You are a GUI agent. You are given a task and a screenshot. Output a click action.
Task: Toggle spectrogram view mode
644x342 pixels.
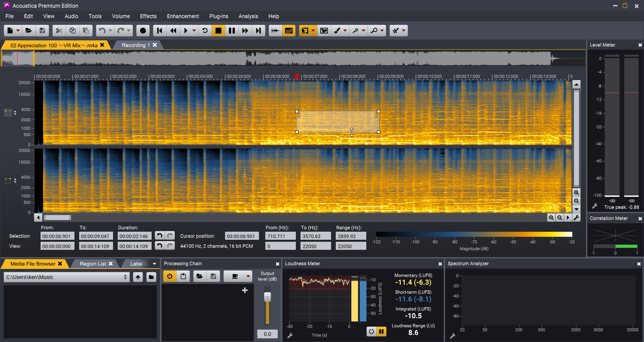(x=289, y=31)
